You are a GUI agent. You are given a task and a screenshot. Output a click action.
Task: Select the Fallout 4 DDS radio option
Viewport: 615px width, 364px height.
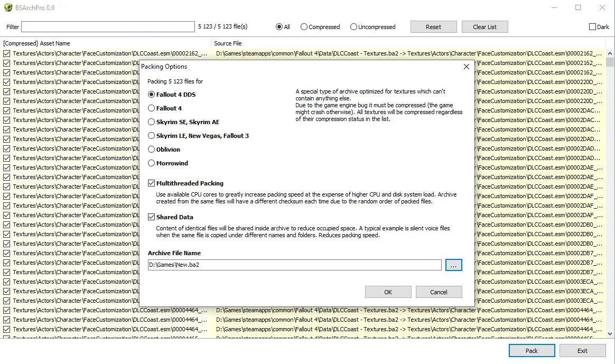click(152, 95)
